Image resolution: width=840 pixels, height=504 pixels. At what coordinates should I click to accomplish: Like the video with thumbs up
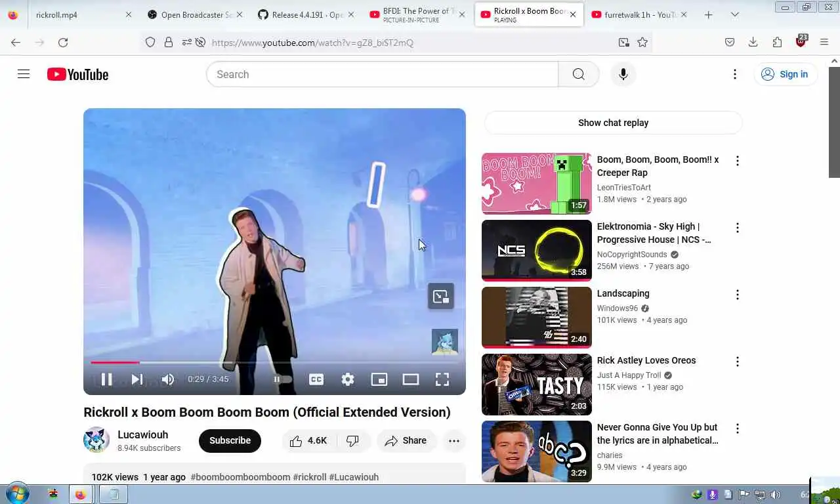pos(308,440)
